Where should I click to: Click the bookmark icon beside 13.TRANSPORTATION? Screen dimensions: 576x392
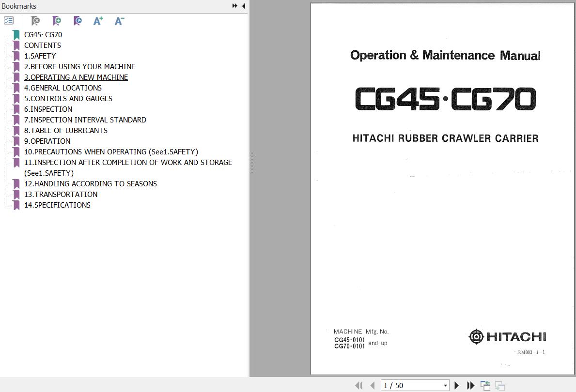(16, 195)
